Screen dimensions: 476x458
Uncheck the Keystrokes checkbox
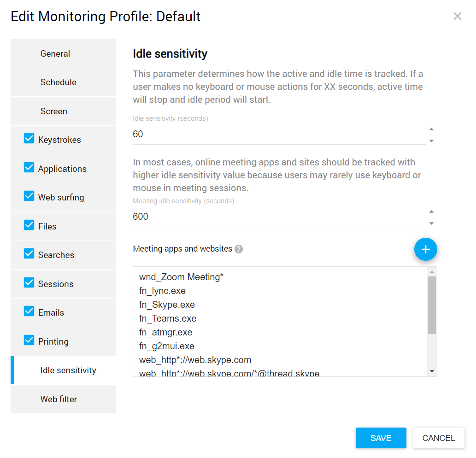[x=29, y=139]
